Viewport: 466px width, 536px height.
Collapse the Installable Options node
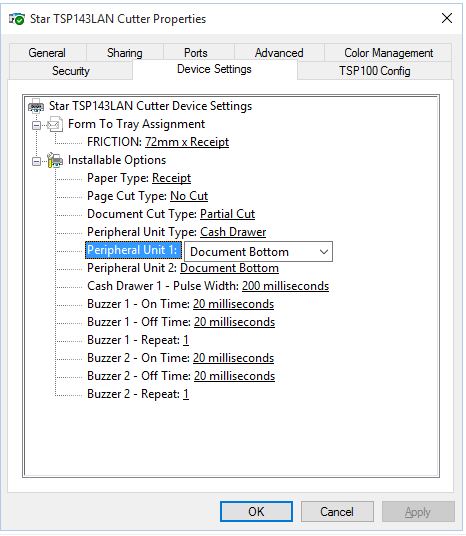pos(36,161)
